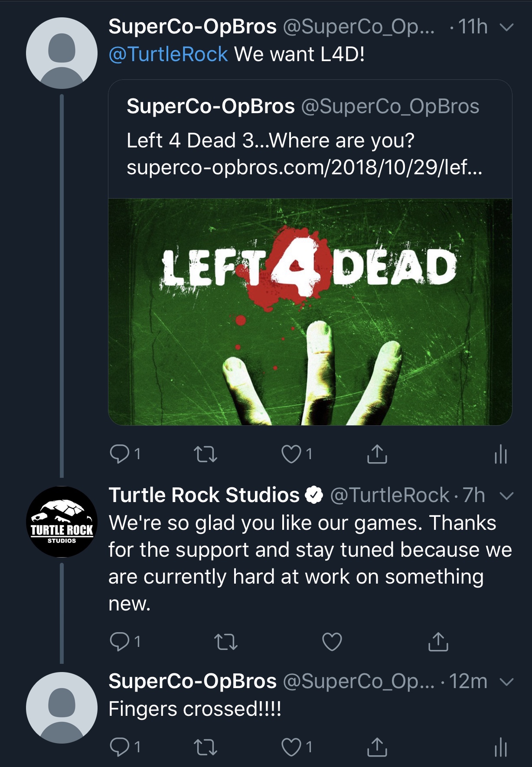The height and width of the screenshot is (767, 532).
Task: Retweet the Turtle Rock Studios reply
Action: (x=226, y=642)
